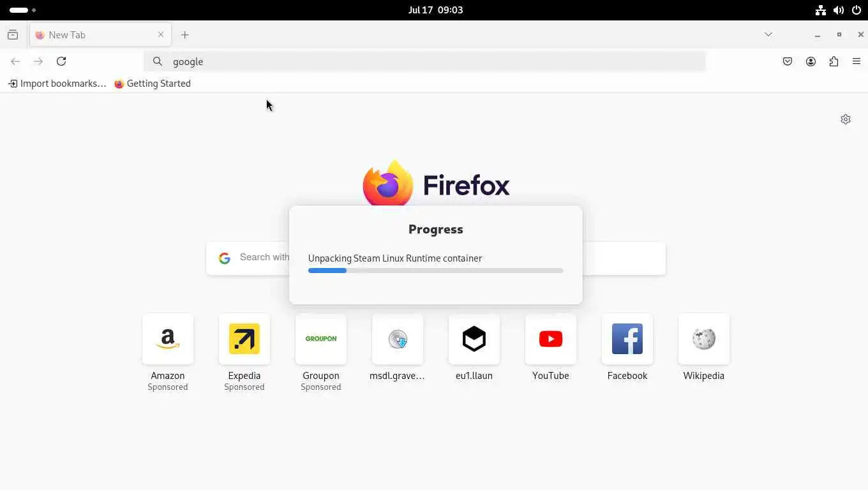
Task: Open the power menu icon in top bar
Action: pyautogui.click(x=857, y=10)
